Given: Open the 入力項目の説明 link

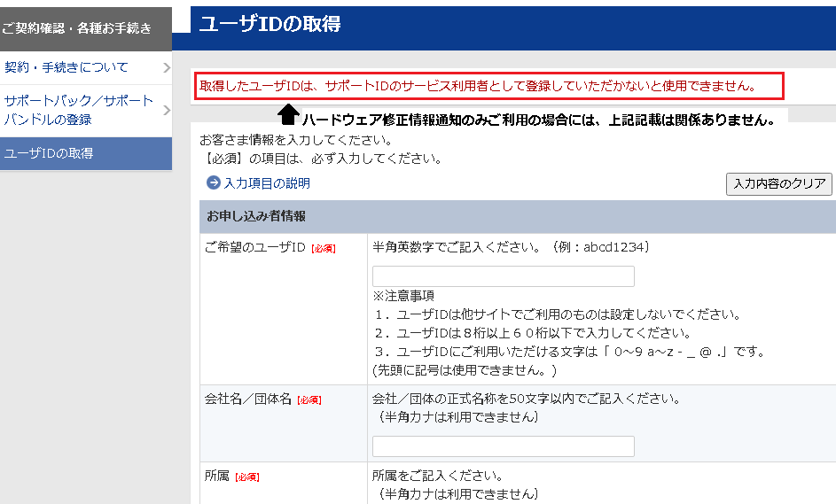Looking at the screenshot, I should tap(267, 183).
